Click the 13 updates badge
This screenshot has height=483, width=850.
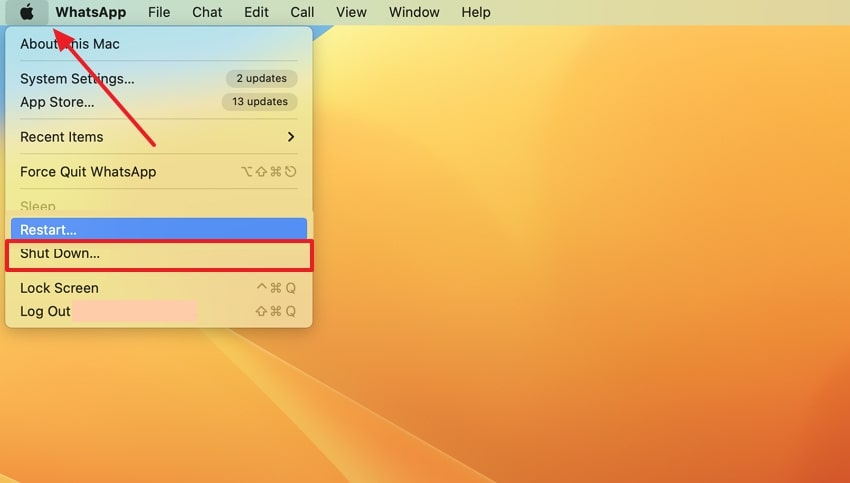260,102
